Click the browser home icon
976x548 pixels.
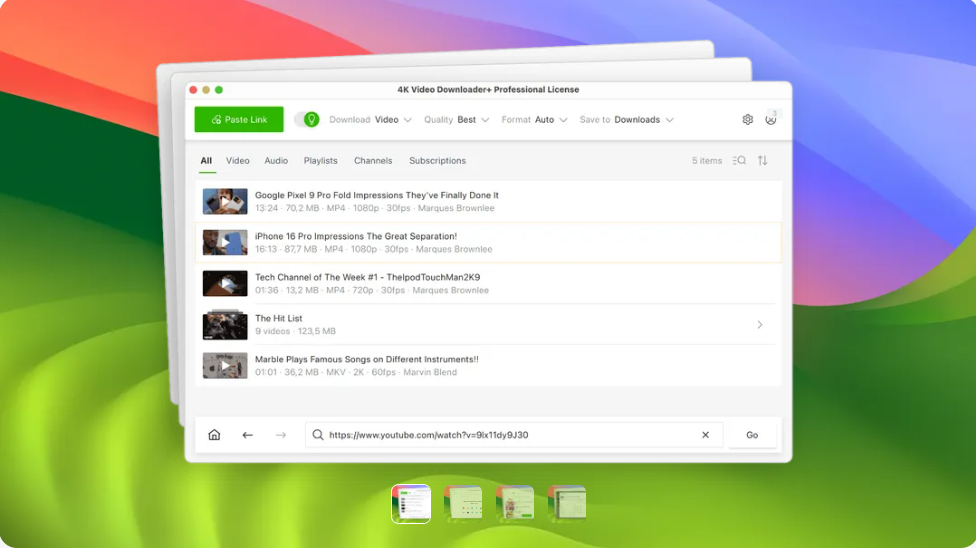click(214, 435)
